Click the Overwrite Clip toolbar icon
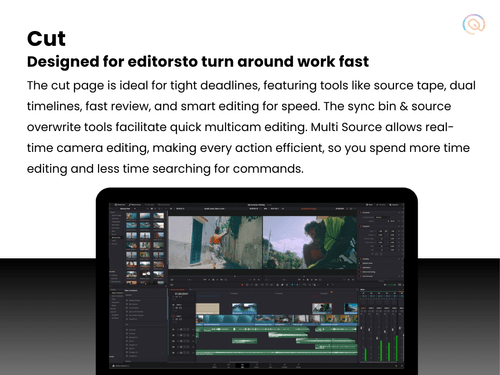The height and width of the screenshot is (375, 500). point(267,285)
